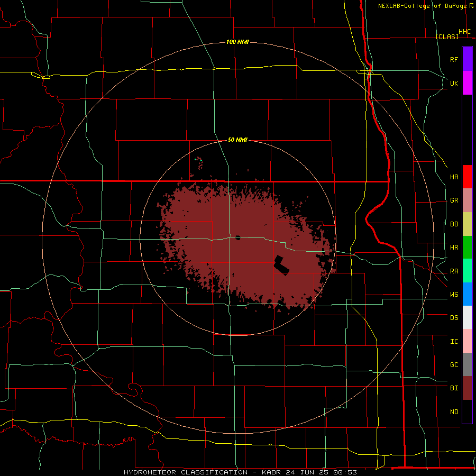The height and width of the screenshot is (476, 476).
Task: Click the ND legend label
Action: coord(454,411)
